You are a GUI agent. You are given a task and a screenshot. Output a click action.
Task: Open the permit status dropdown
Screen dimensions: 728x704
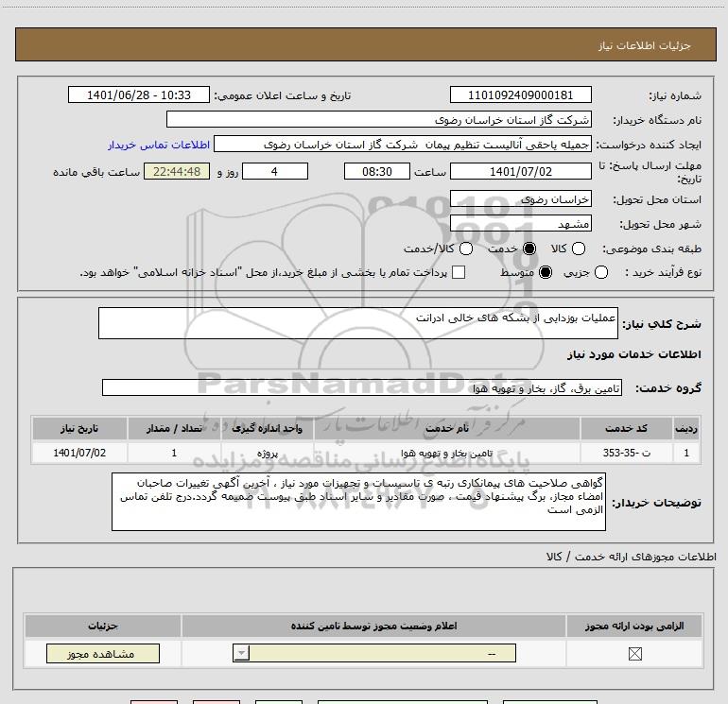(x=374, y=653)
